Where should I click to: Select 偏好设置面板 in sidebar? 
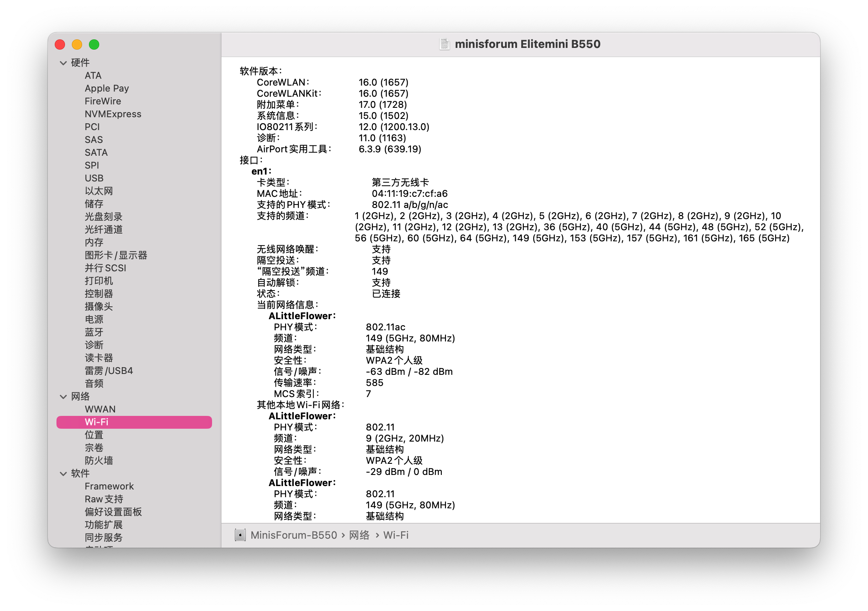[x=113, y=512]
